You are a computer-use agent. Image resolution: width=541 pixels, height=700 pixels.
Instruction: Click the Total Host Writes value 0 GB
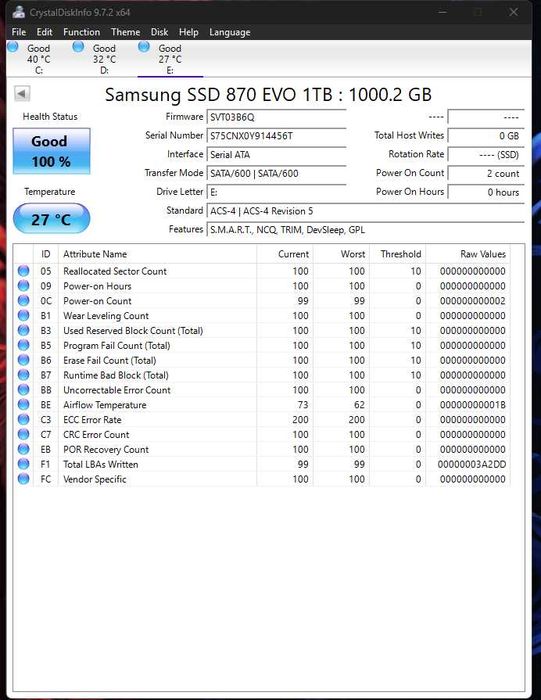click(486, 136)
